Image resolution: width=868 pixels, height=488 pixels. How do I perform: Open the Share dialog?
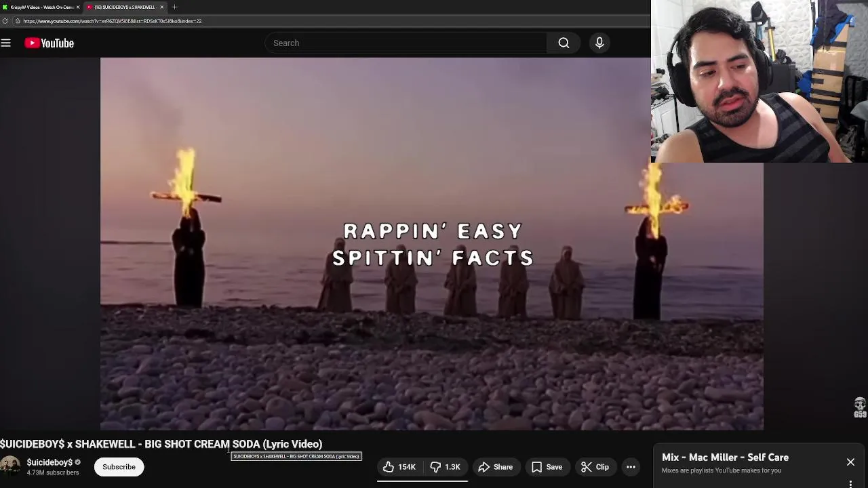pyautogui.click(x=496, y=467)
